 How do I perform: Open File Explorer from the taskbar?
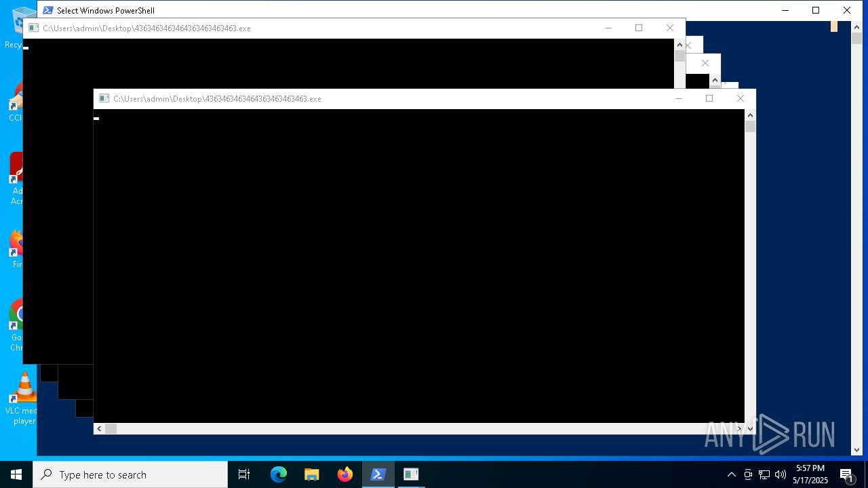click(312, 474)
